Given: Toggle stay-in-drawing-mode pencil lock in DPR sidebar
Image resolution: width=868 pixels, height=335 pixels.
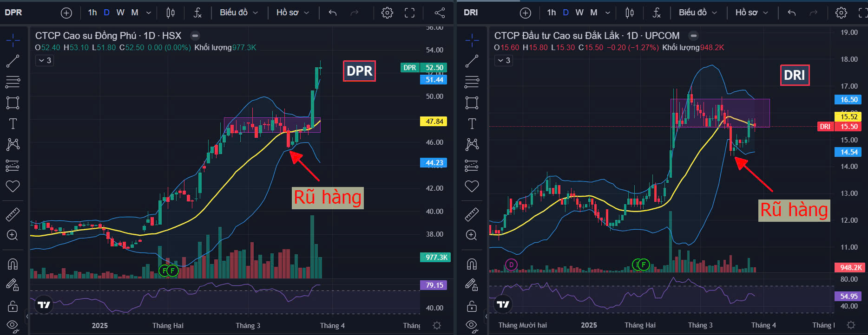Looking at the screenshot, I should click(x=13, y=284).
